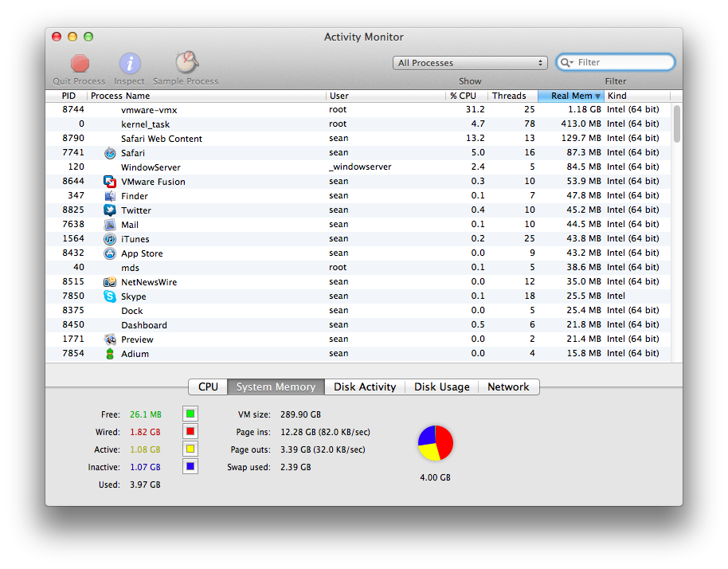Select the kernel_task process row
The image size is (728, 569).
pyautogui.click(x=358, y=124)
